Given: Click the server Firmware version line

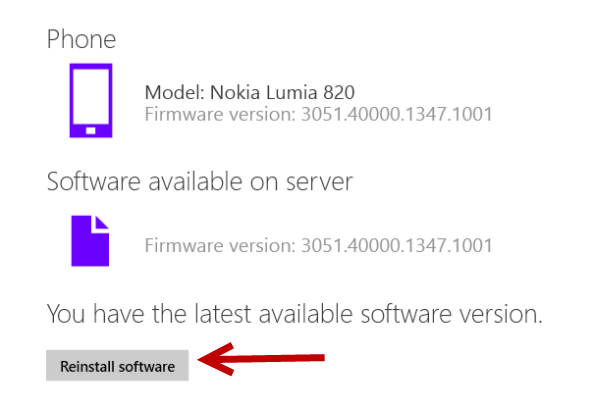Looking at the screenshot, I should (318, 245).
